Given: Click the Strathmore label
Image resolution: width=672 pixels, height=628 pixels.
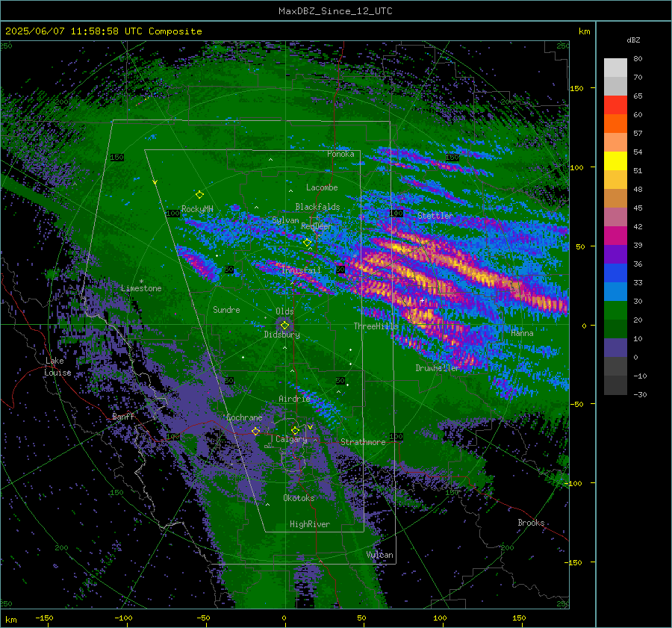Looking at the screenshot, I should click(x=363, y=442).
